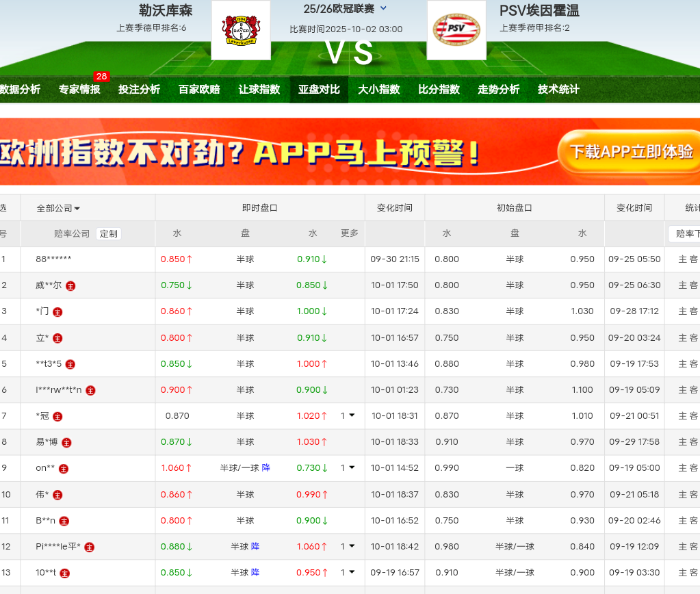Click the red 主 icon beside l***rw**t*n

click(x=90, y=390)
